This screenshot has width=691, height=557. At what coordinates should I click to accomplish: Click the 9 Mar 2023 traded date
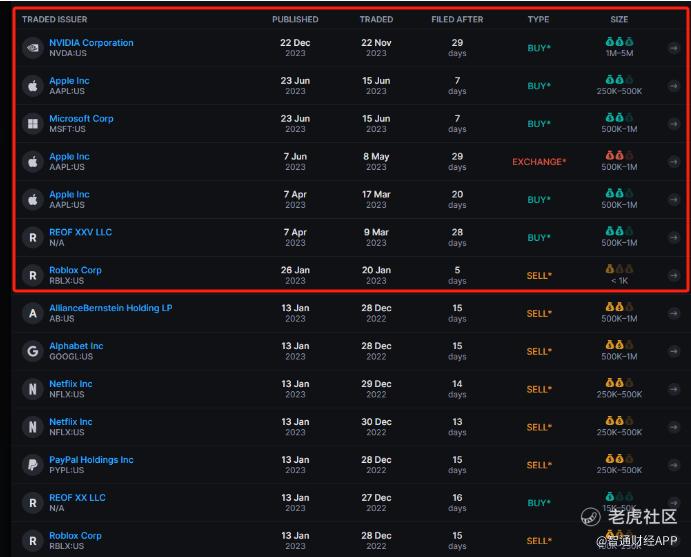[376, 237]
